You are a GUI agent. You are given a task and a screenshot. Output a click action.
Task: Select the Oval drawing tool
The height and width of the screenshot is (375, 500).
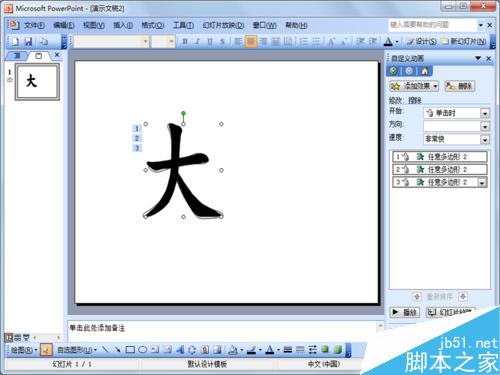[143, 350]
